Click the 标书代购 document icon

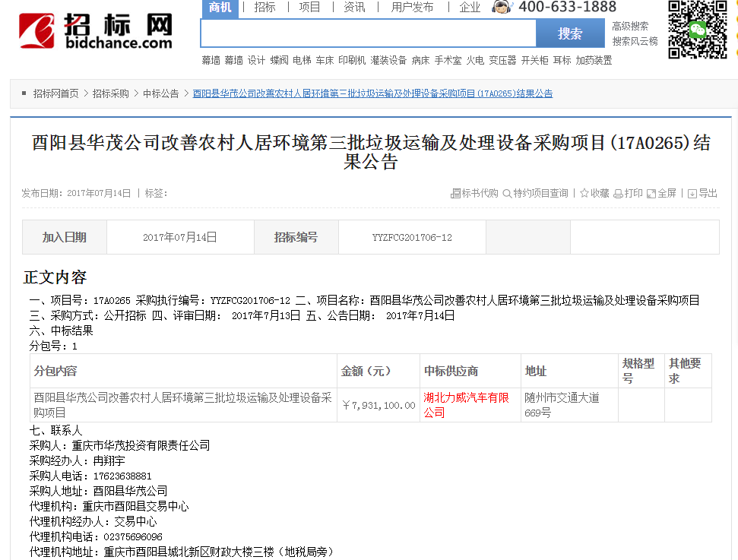[x=455, y=194]
